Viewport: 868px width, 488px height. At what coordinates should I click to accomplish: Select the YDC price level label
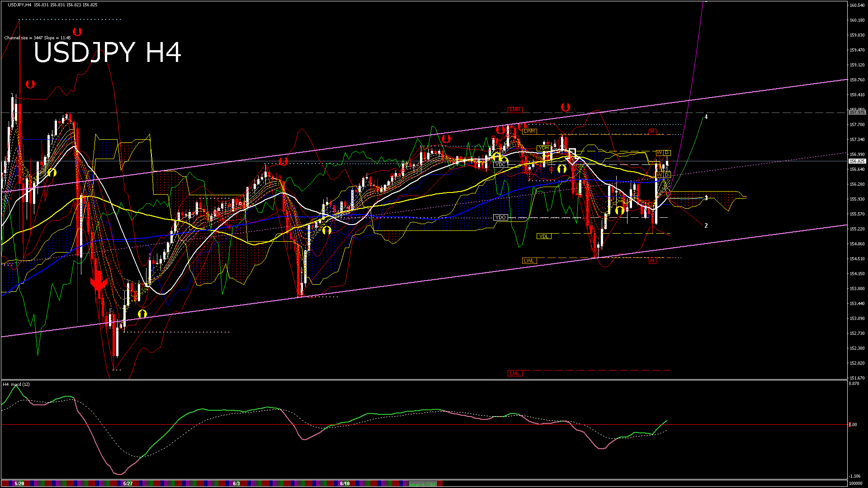coord(500,164)
